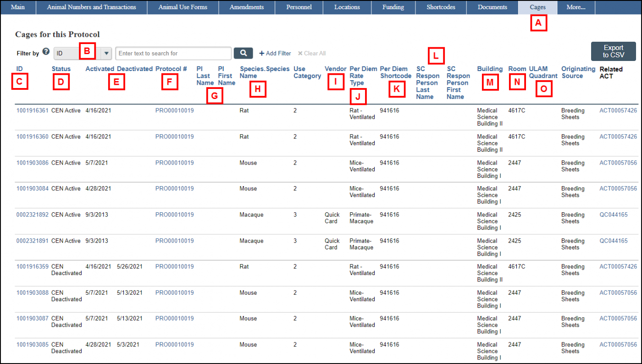Open cage ID 1001903086
Image resolution: width=642 pixels, height=364 pixels.
tap(32, 163)
